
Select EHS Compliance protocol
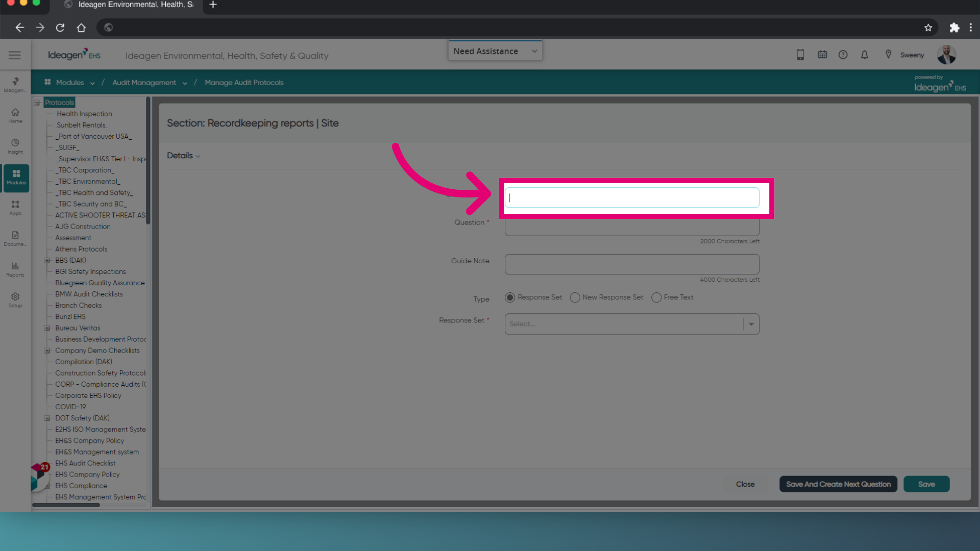[81, 486]
